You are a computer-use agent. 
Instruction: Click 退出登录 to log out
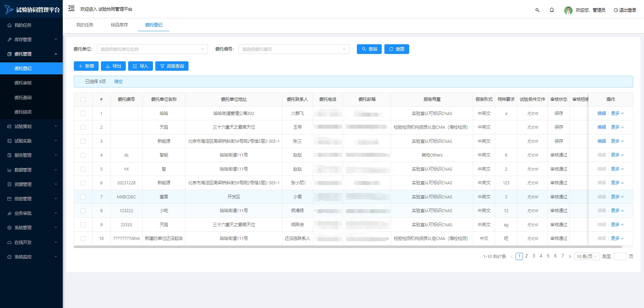click(625, 10)
